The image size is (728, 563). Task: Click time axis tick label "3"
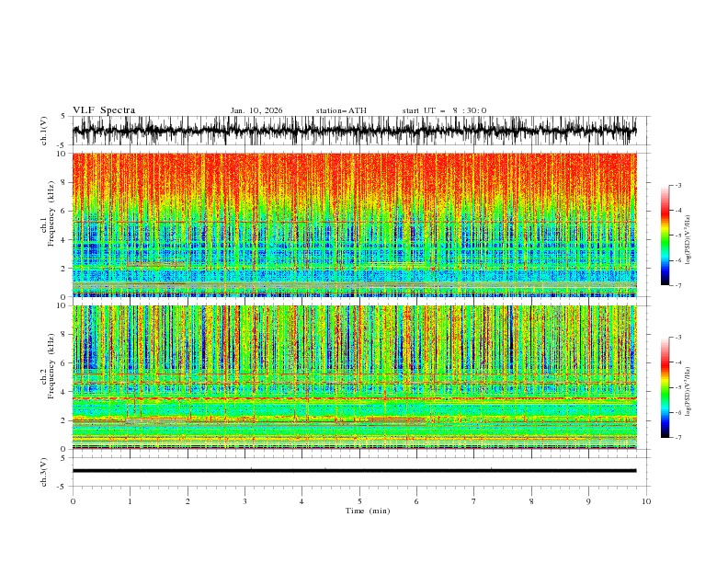click(245, 501)
